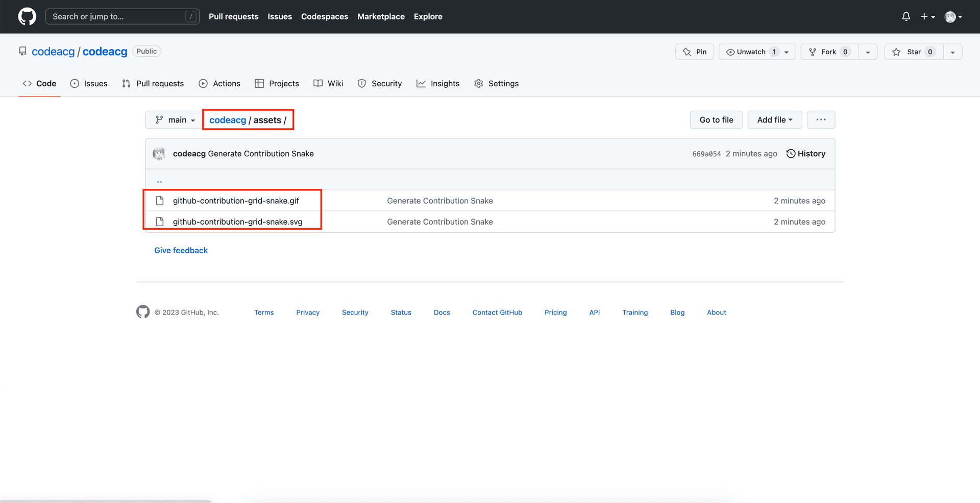Open Issues in top navigation bar
The height and width of the screenshot is (503, 980).
point(280,16)
